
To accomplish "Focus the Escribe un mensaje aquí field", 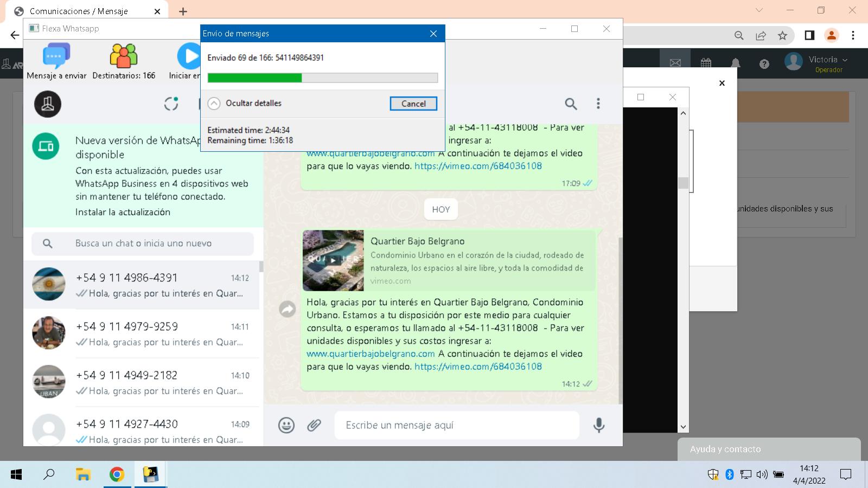I will pos(457,425).
